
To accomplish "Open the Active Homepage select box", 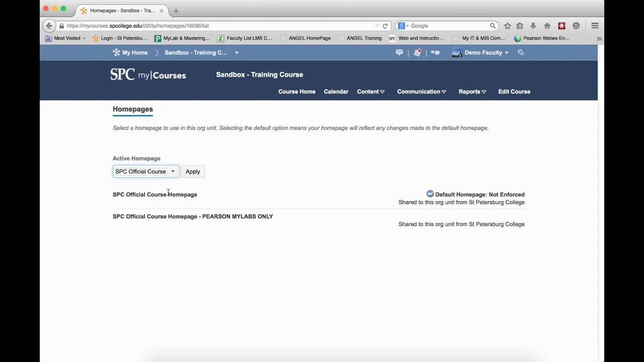I will tap(145, 171).
